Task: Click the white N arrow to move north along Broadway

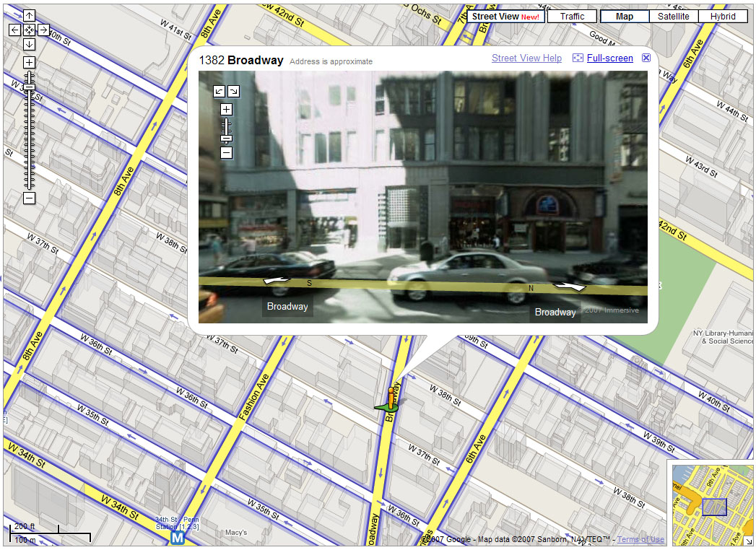Action: coord(570,285)
